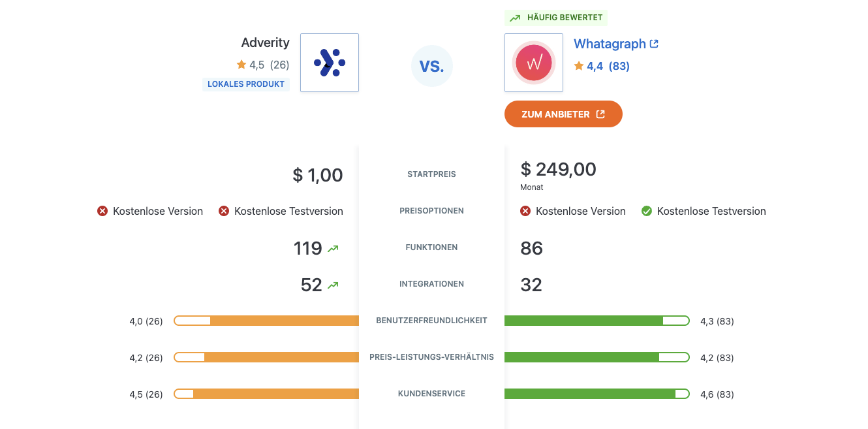868x429 pixels.
Task: Click Whatagraph's red X for Kostenlose Version
Action: [525, 211]
